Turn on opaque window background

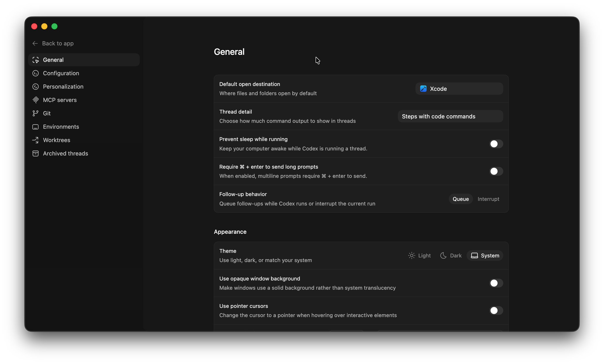[496, 283]
